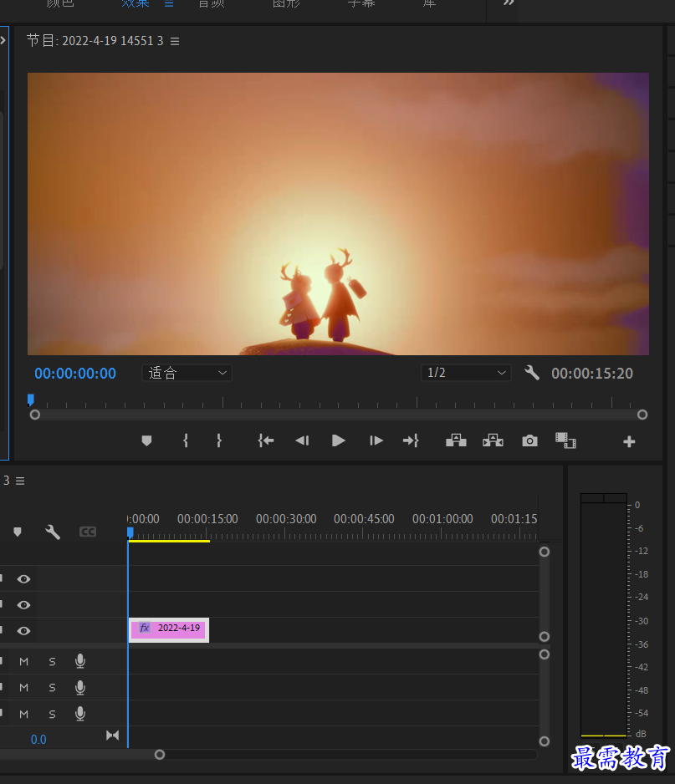The height and width of the screenshot is (784, 675).
Task: Open playback resolution dropdown 1/2
Action: click(x=466, y=373)
